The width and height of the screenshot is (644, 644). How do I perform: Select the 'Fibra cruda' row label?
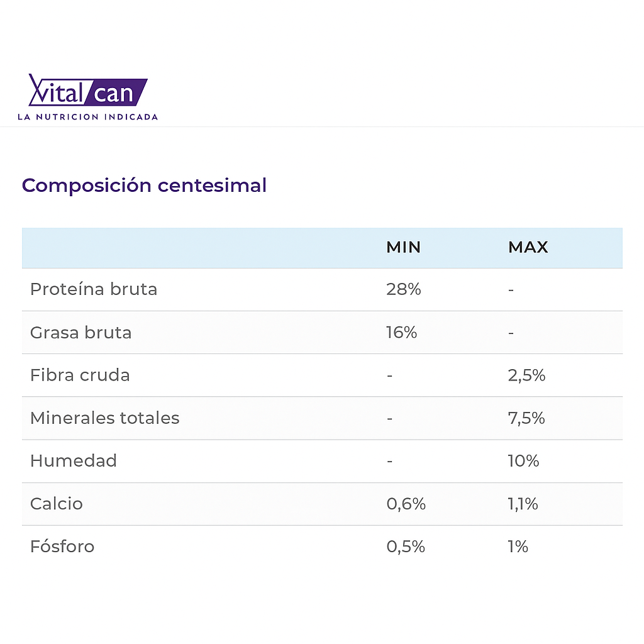[x=80, y=375]
